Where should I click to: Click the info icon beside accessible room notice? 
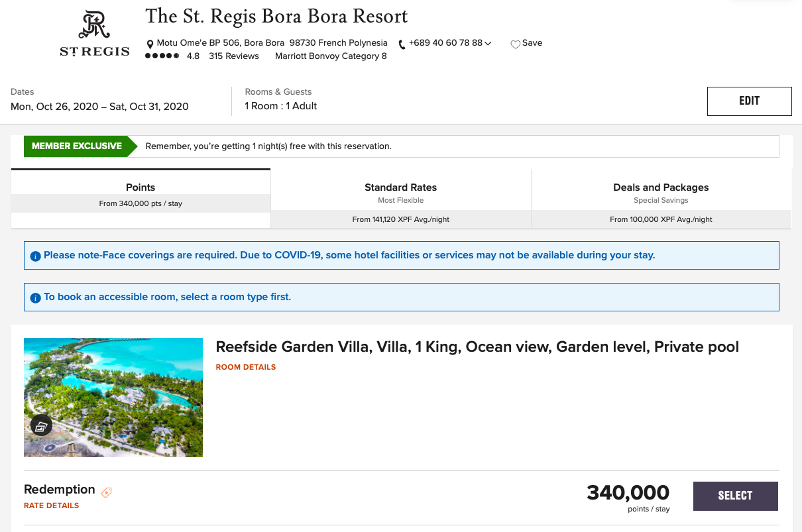coord(36,298)
